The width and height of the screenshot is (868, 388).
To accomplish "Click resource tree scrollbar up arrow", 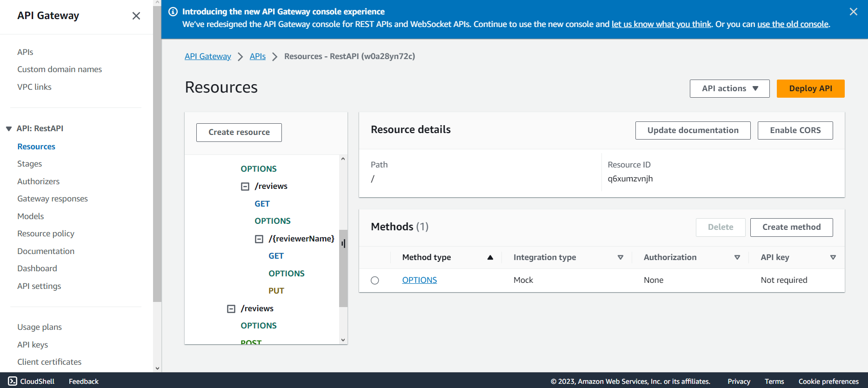I will [343, 159].
